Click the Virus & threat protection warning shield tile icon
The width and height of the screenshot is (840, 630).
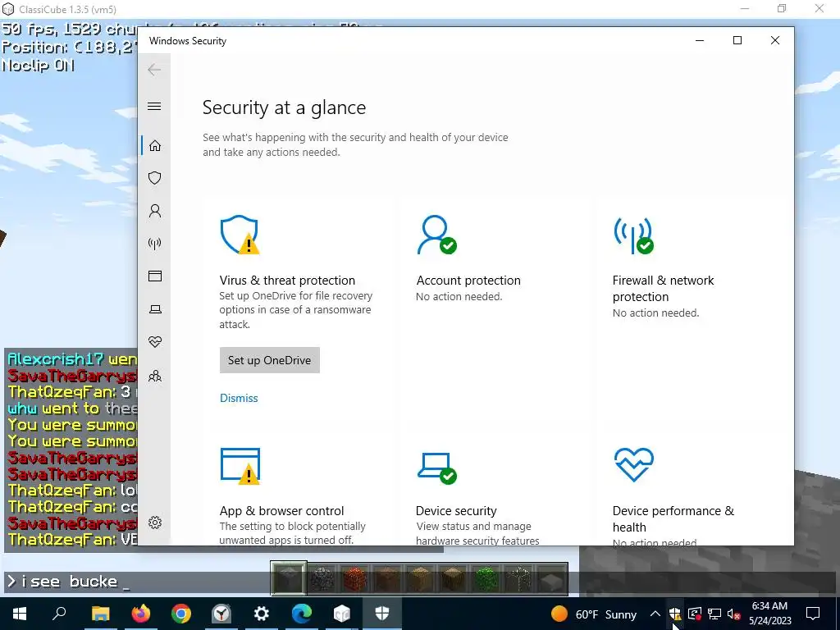pyautogui.click(x=240, y=235)
